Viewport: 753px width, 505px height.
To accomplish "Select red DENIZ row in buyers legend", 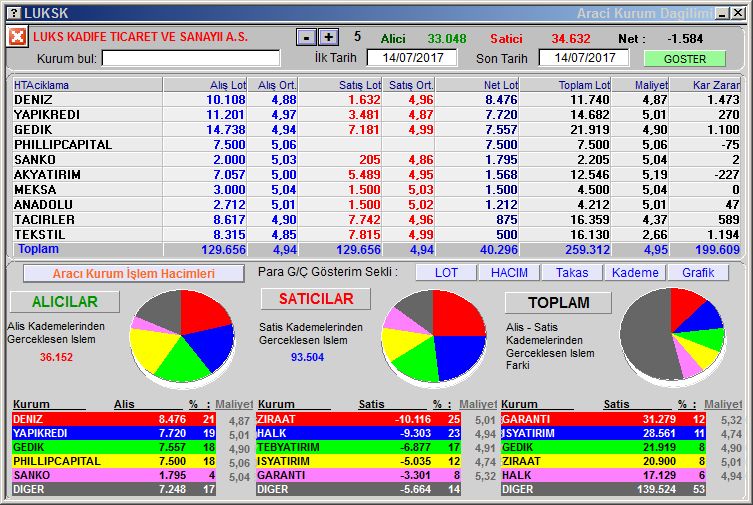I will [x=114, y=419].
